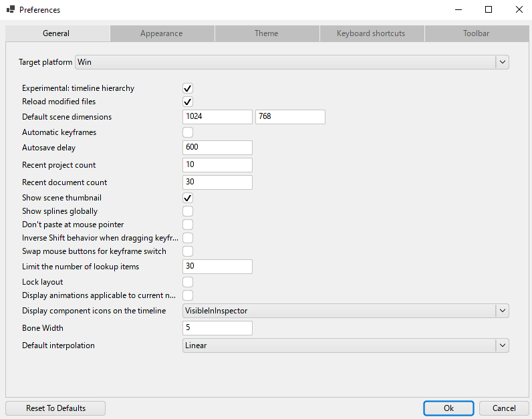Enable Show splines globally

click(188, 211)
